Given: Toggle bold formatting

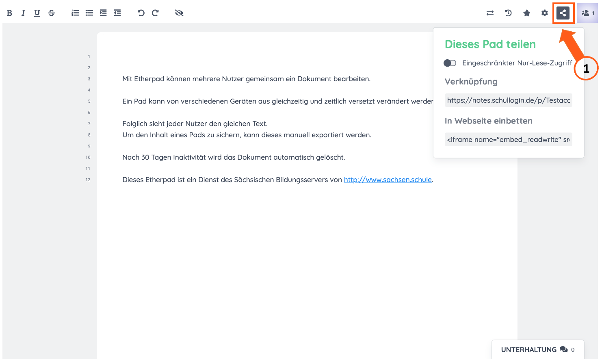Looking at the screenshot, I should (x=9, y=13).
